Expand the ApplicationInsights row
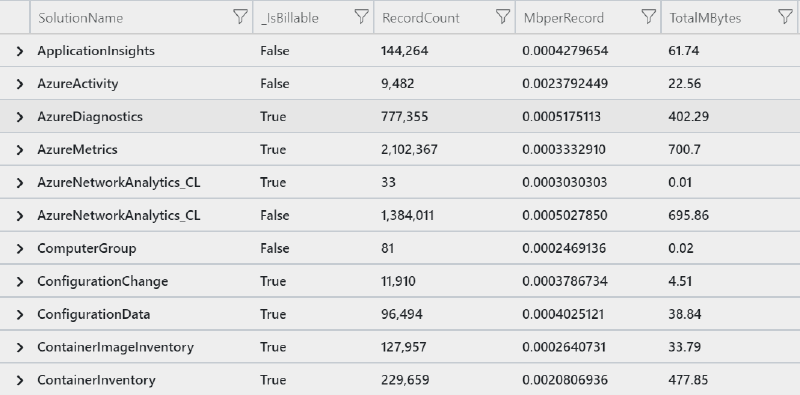This screenshot has height=395, width=800. [19, 51]
